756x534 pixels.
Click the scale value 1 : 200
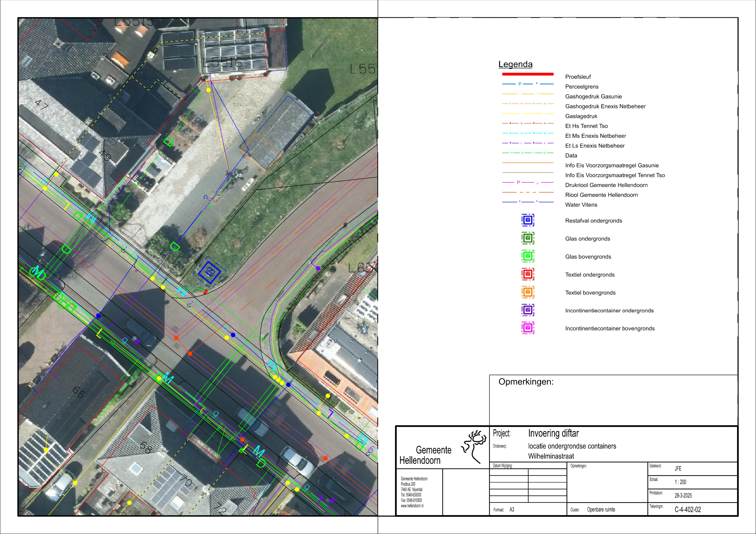point(680,482)
